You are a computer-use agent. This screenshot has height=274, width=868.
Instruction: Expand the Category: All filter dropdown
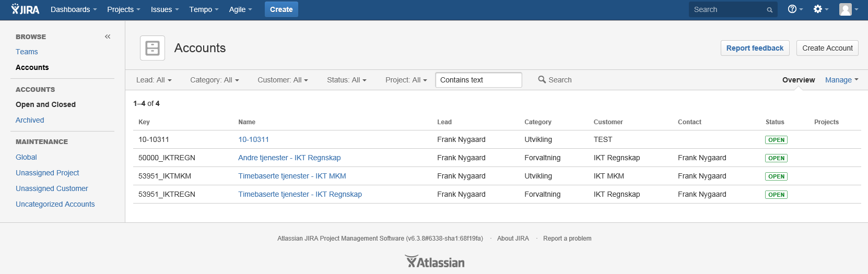(215, 80)
